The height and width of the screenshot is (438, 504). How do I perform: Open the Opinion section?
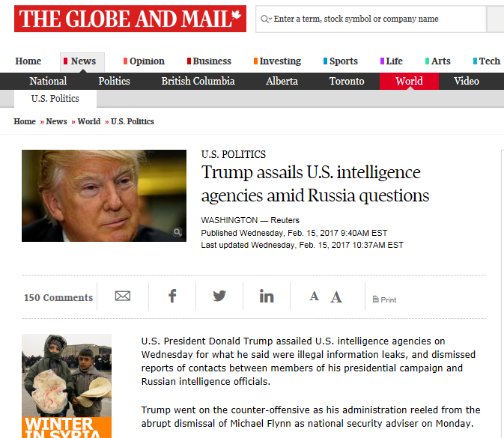click(144, 61)
